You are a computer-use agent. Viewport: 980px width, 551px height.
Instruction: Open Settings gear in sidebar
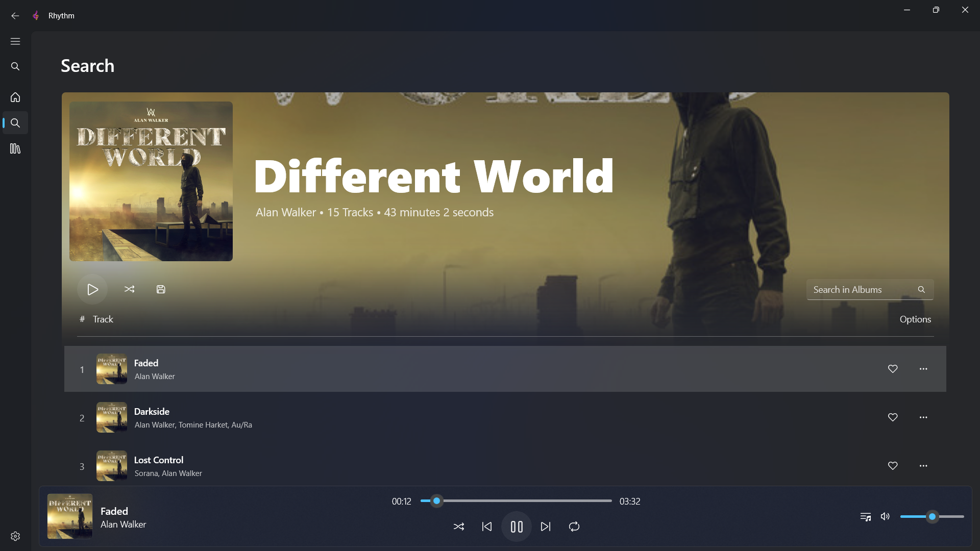[x=15, y=536]
